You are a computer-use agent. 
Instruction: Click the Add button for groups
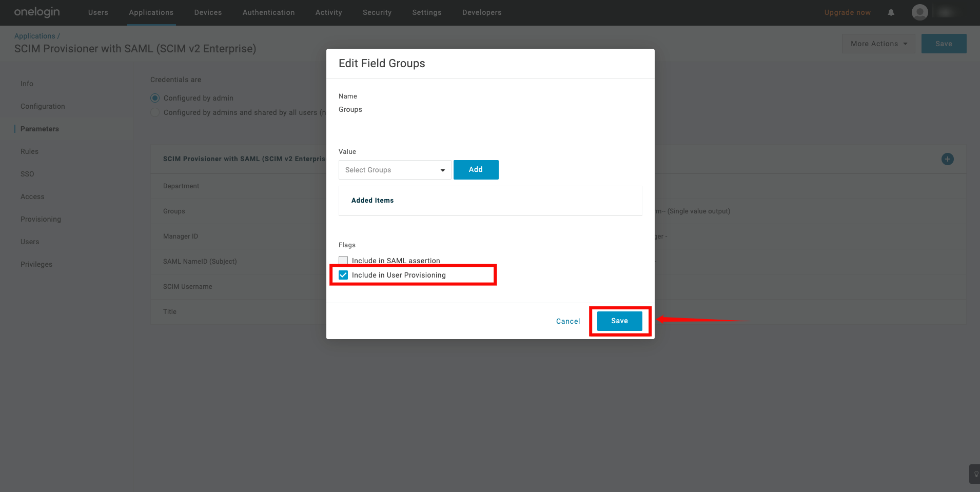point(476,170)
